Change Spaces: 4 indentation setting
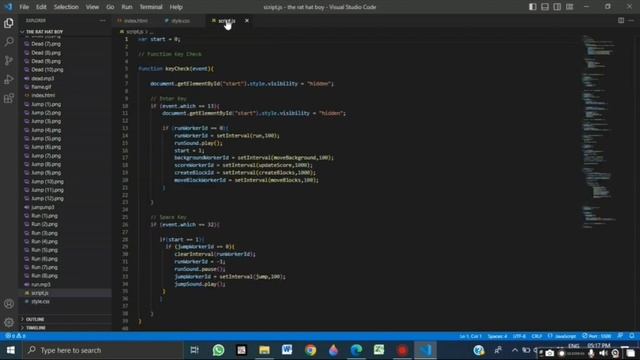640x360 pixels. point(497,336)
